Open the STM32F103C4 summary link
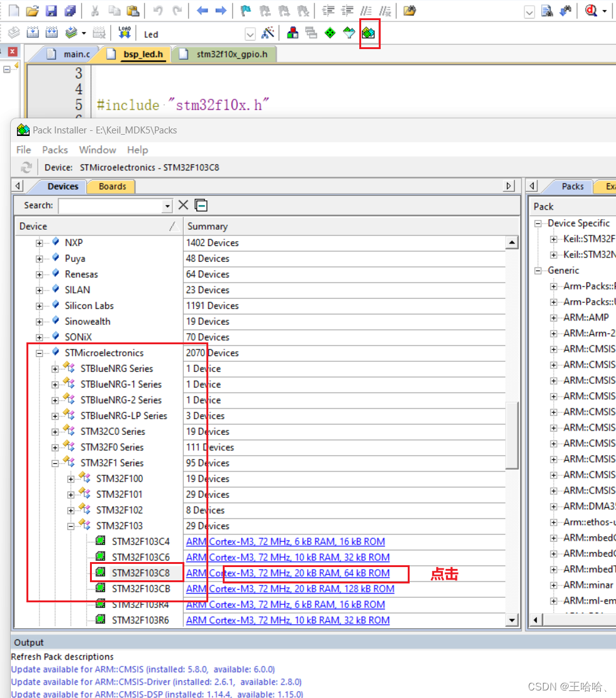This screenshot has width=616, height=698. click(x=285, y=542)
